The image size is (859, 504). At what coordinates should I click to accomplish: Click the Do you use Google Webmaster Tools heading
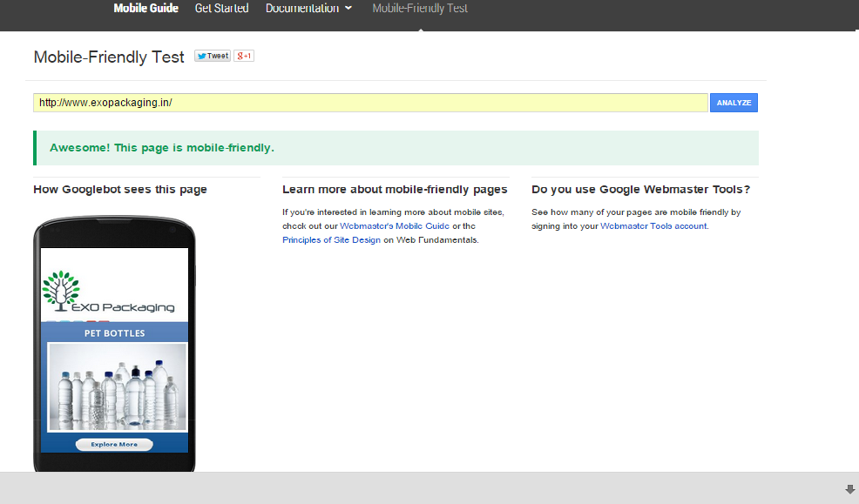tap(640, 190)
